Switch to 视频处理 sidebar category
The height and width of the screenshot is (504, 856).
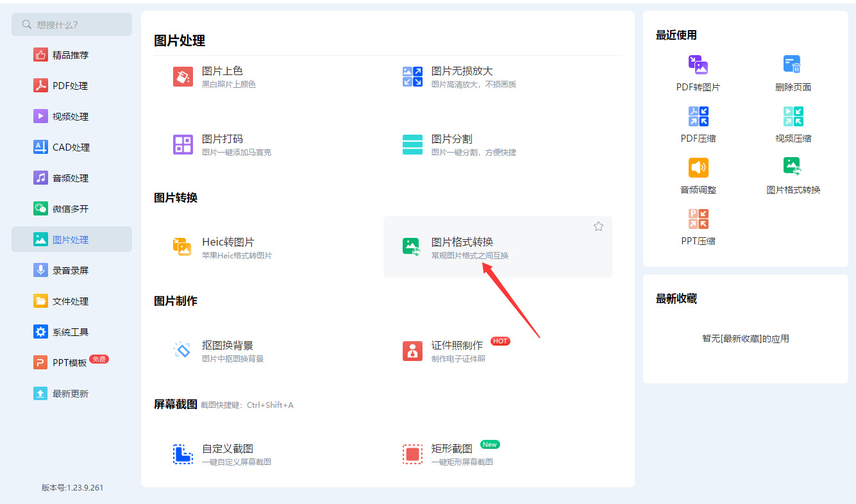point(72,117)
